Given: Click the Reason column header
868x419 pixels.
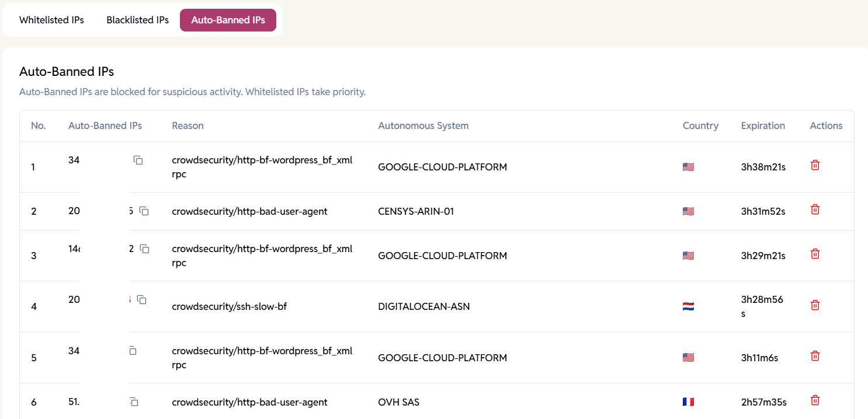Looking at the screenshot, I should coord(188,125).
